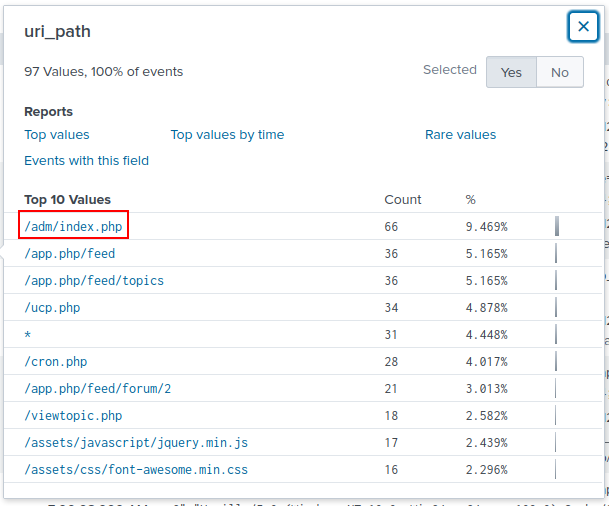Click the /viewtopic.php value
This screenshot has width=609, height=506.
pos(73,416)
